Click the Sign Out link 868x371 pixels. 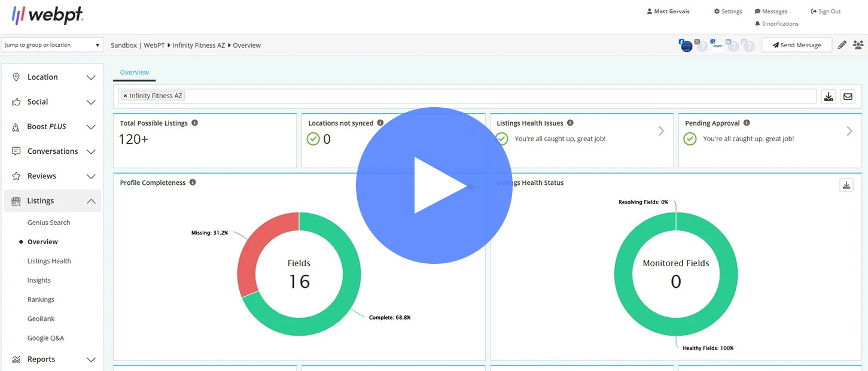coord(826,11)
